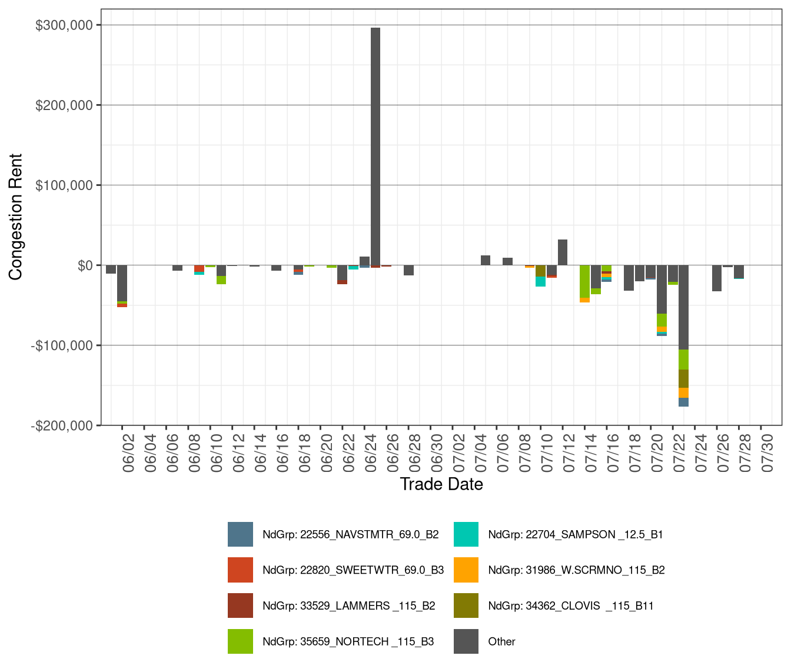791x672 pixels.
Task: Click legend text NdGrp: 34362_CLOVIS _115_B11
Action: tap(571, 606)
